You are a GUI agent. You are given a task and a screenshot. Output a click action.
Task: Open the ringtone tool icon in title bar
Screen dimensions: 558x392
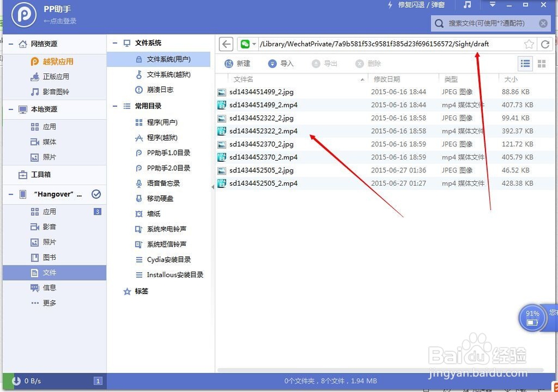coord(468,5)
